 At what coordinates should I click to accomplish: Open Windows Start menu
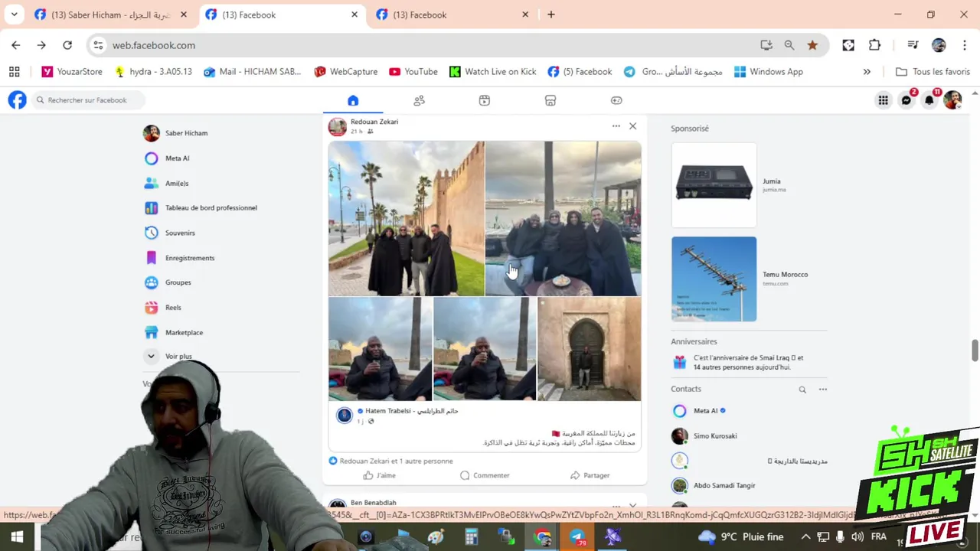(x=17, y=537)
